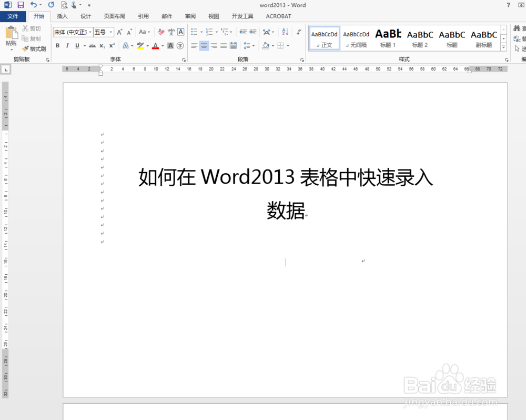This screenshot has width=526, height=420.
Task: Apply superscript formatting
Action: (112, 46)
